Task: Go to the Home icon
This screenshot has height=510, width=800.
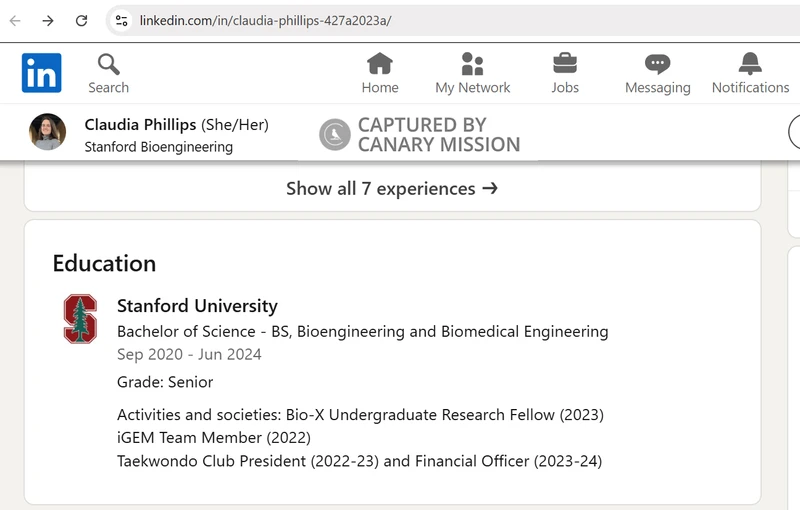Action: click(380, 64)
